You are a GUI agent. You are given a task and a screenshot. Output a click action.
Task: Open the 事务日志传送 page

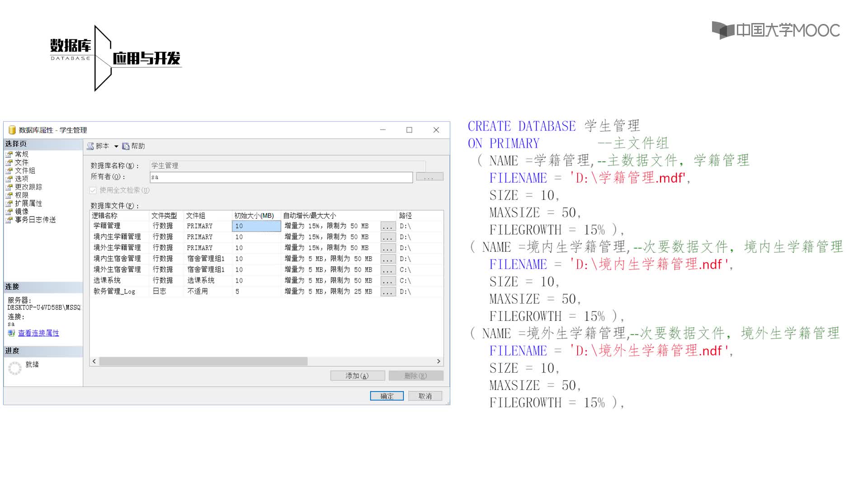coord(35,220)
